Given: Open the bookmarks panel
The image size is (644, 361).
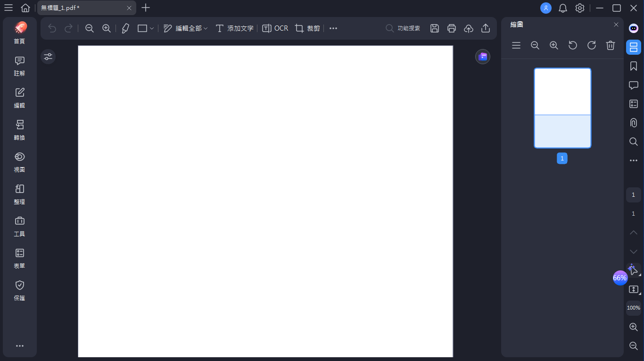Looking at the screenshot, I should [634, 66].
